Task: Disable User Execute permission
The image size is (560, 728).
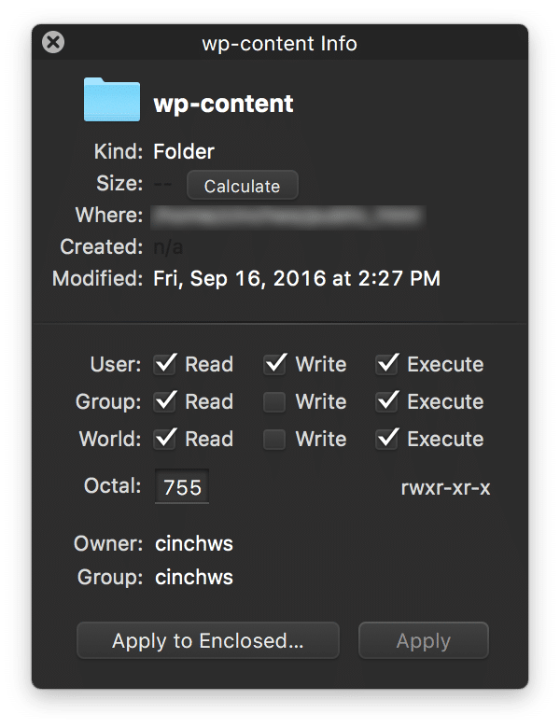Action: point(388,364)
